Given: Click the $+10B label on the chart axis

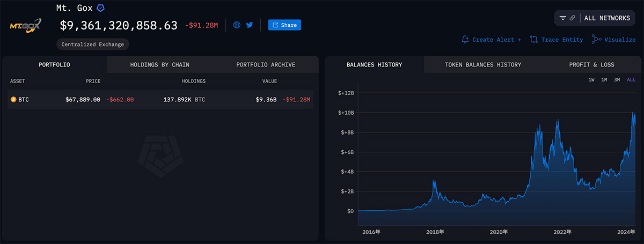Looking at the screenshot, I should coord(346,113).
